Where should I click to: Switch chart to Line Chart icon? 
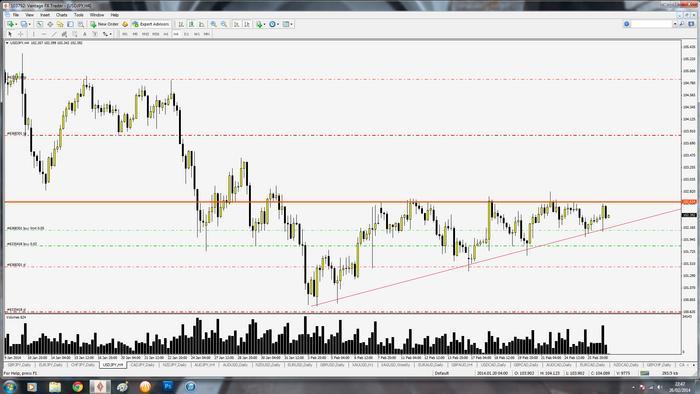point(201,24)
